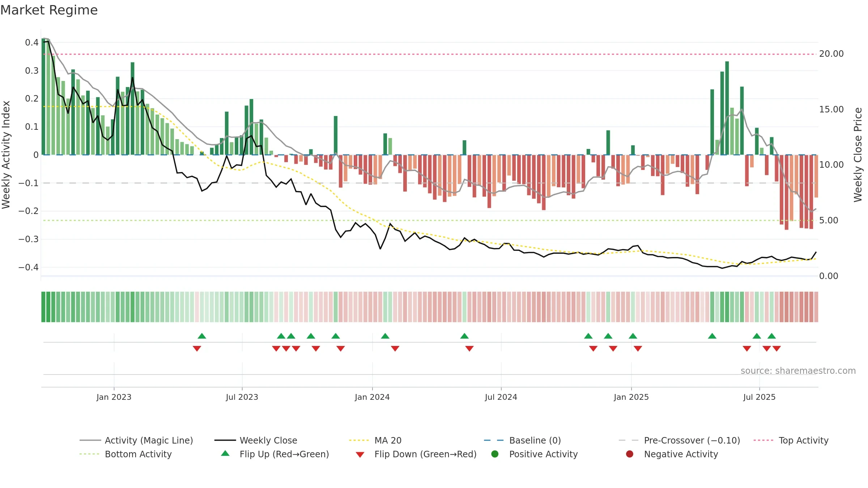
Task: Click the source: sharemaestro.com text
Action: 798,371
